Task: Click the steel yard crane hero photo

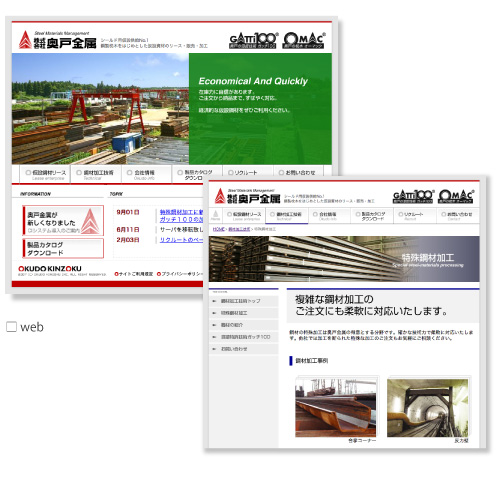Action: click(x=100, y=109)
